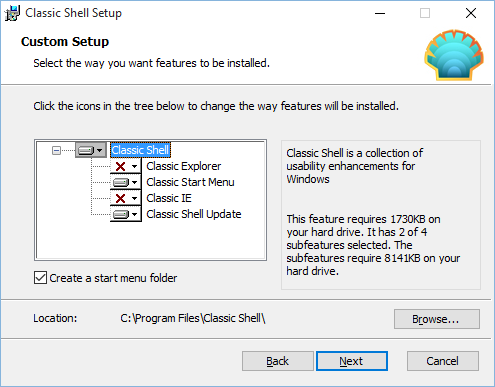Select the Classic Shell Update feature label
The height and width of the screenshot is (387, 495).
194,214
